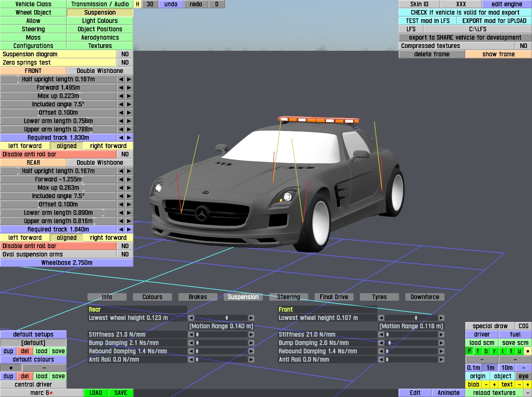The width and height of the screenshot is (532, 397).
Task: Click del under default setups
Action: [x=25, y=351]
